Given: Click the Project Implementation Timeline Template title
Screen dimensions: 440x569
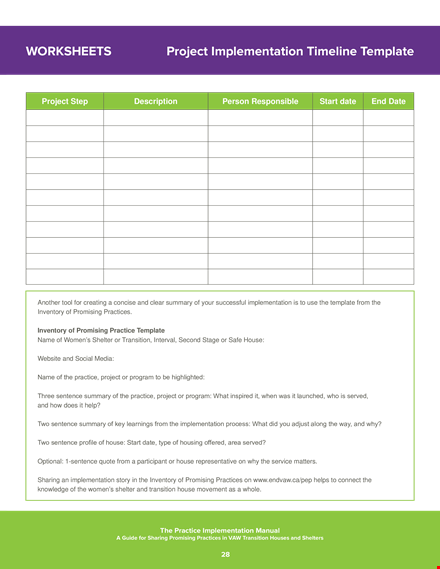Looking at the screenshot, I should (290, 52).
